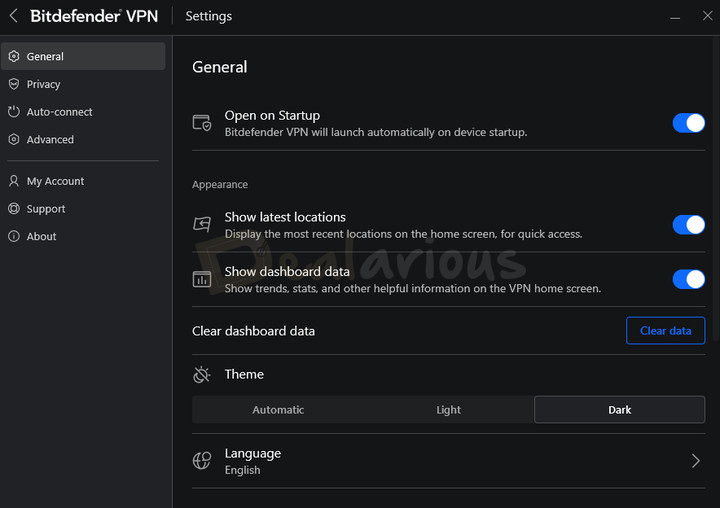Disable the Open on Startup toggle
The width and height of the screenshot is (720, 508).
pyautogui.click(x=688, y=123)
